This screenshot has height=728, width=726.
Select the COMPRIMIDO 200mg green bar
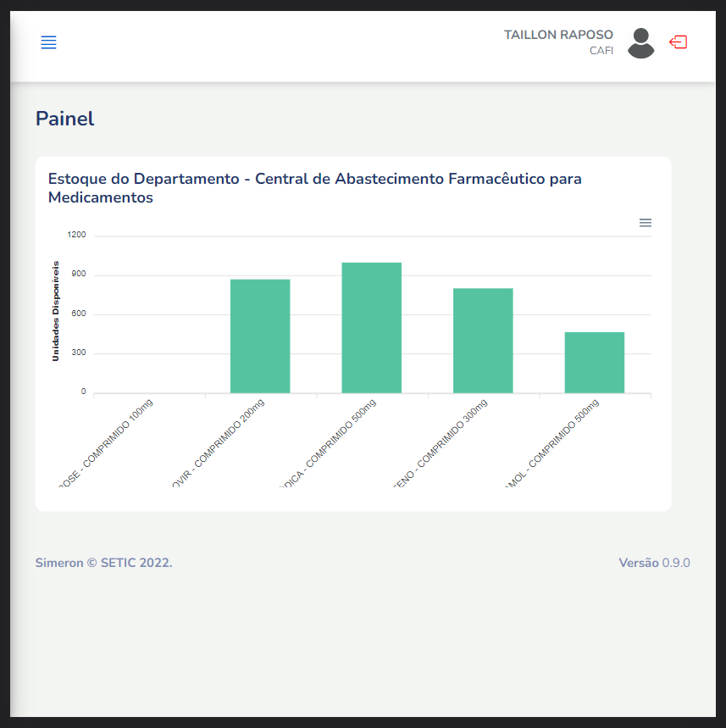(x=260, y=336)
